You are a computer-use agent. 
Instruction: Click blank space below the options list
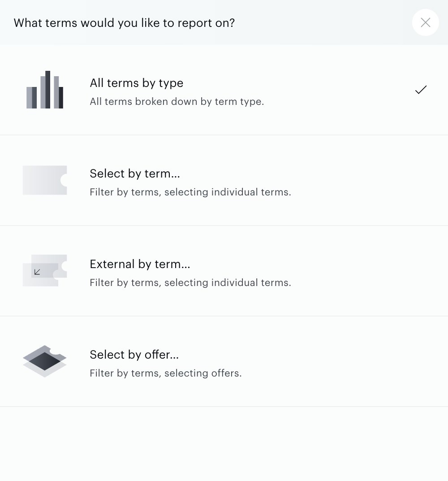point(224,444)
